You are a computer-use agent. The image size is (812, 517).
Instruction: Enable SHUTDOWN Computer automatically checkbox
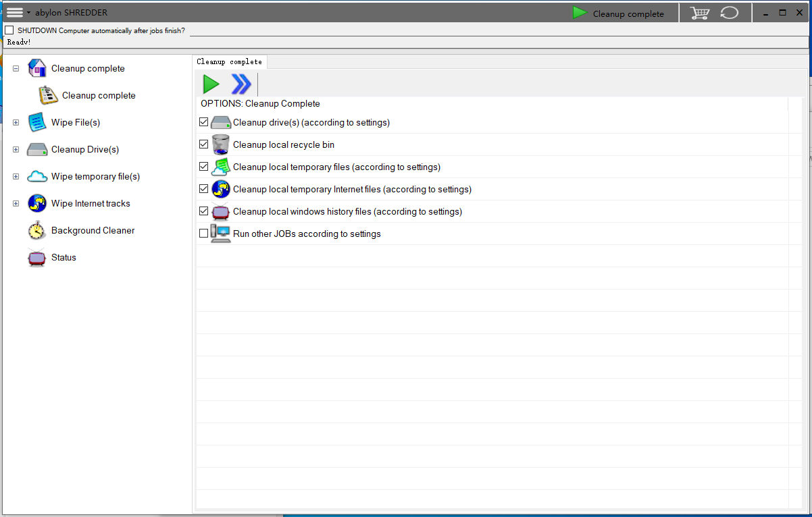click(x=9, y=30)
